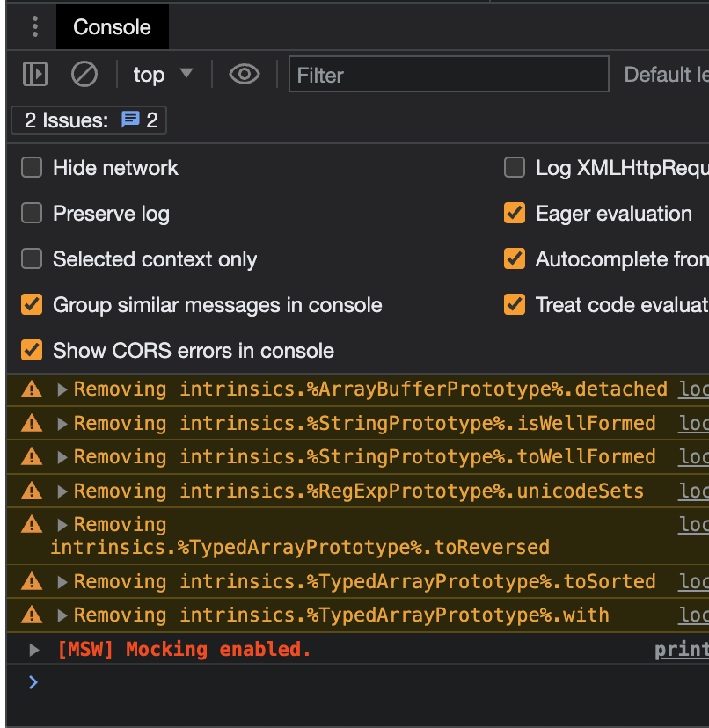Enable the Preserve log checkbox

pyautogui.click(x=32, y=214)
